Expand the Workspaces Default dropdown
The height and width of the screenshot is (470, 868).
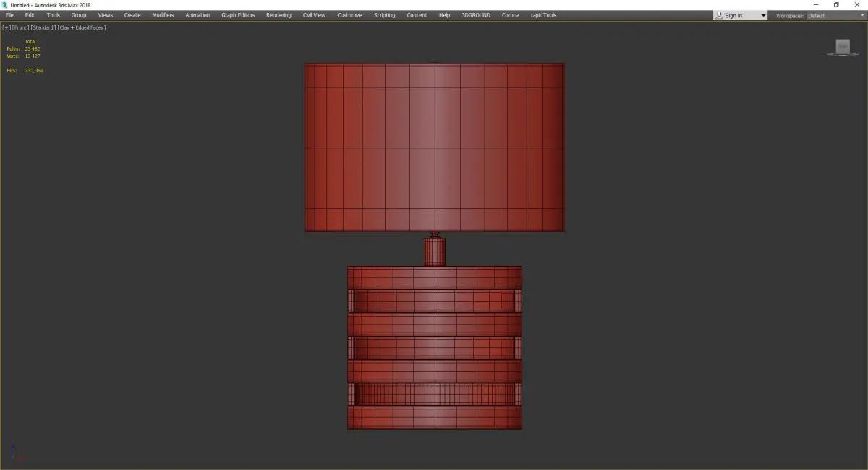click(x=834, y=15)
